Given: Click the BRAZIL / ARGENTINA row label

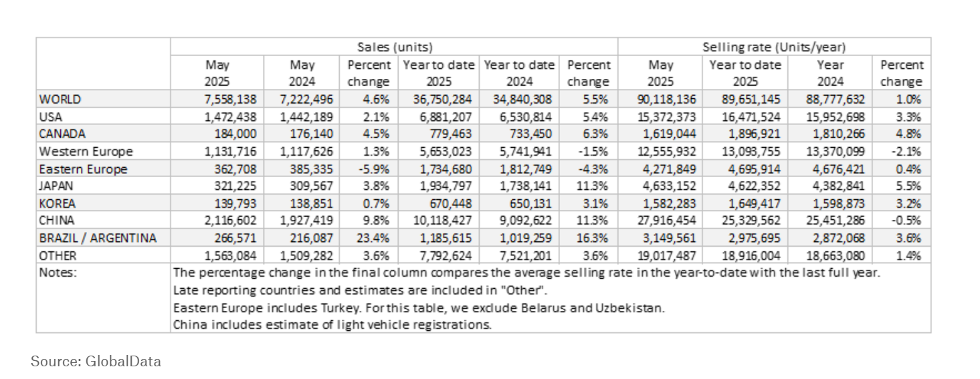Looking at the screenshot, I should point(98,238).
